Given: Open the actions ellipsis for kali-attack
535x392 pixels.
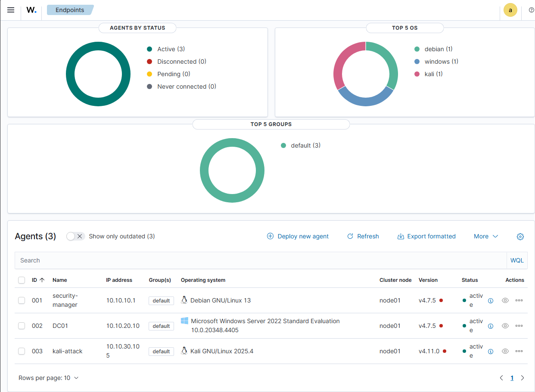Looking at the screenshot, I should [x=519, y=351].
